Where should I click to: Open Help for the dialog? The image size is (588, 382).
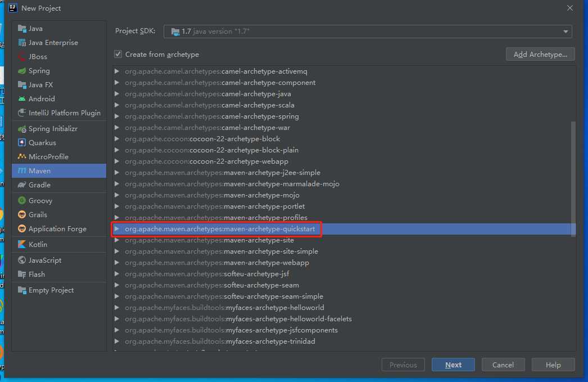click(x=553, y=365)
